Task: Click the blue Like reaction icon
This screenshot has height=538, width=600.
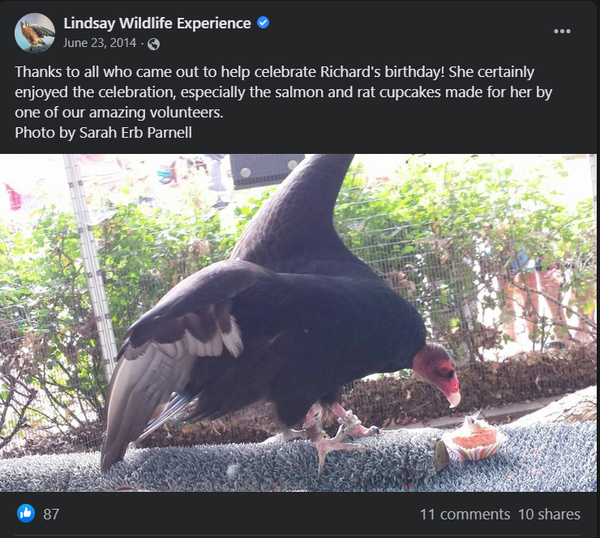Action: click(26, 513)
